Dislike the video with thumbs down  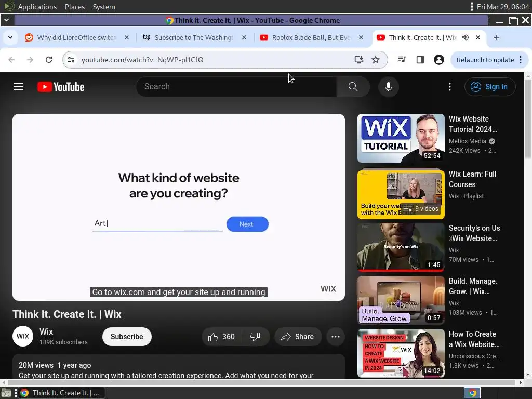(x=256, y=337)
